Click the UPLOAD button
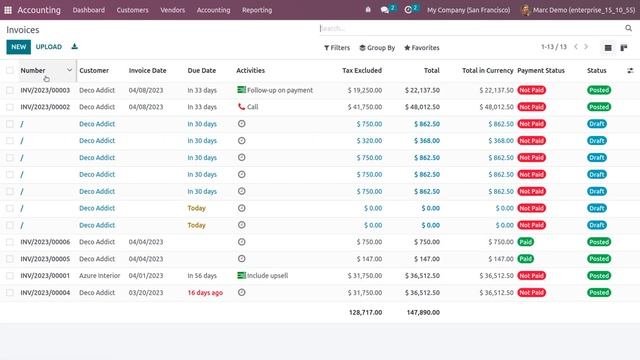 pyautogui.click(x=49, y=47)
